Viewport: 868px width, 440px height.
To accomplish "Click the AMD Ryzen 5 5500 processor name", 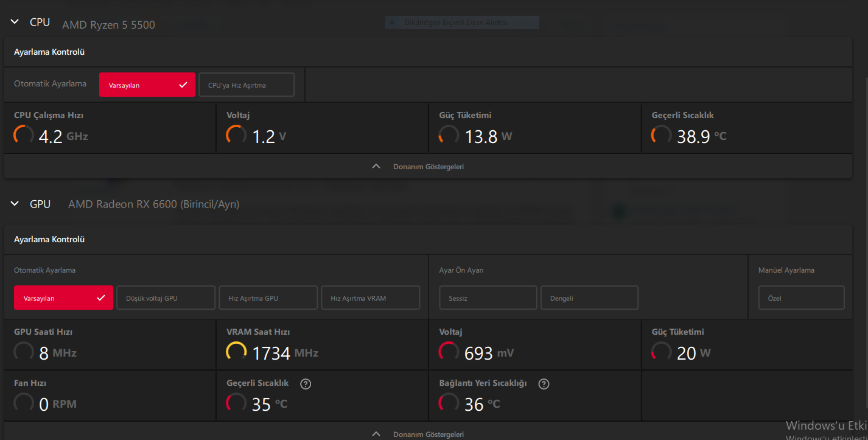I will tap(108, 25).
